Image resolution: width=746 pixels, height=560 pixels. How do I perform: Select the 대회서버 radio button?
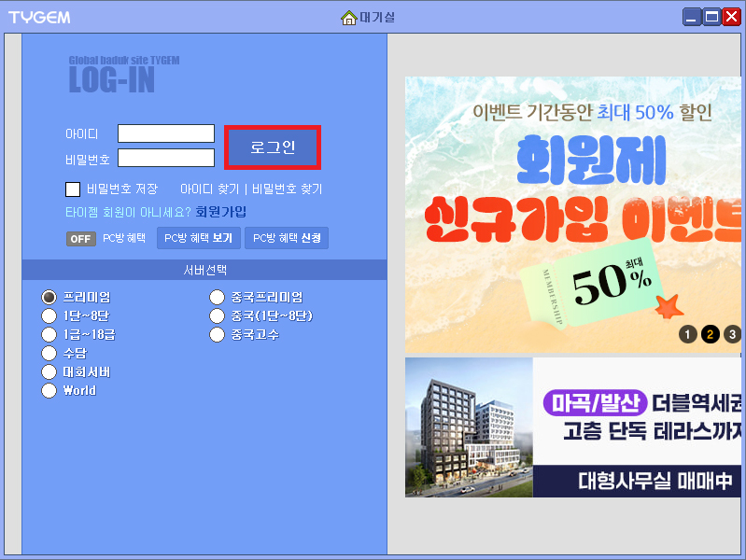coord(49,372)
